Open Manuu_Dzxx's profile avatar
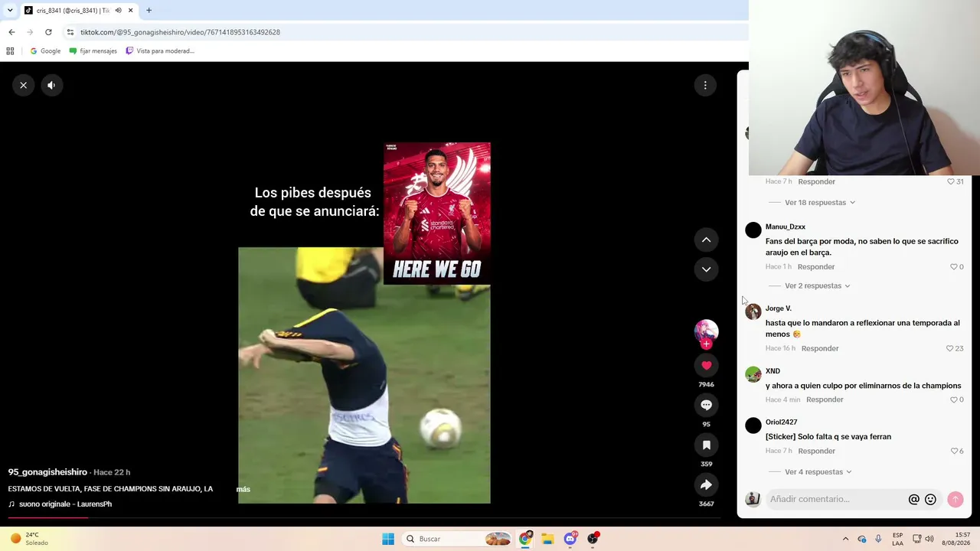The image size is (980, 551). pyautogui.click(x=753, y=230)
